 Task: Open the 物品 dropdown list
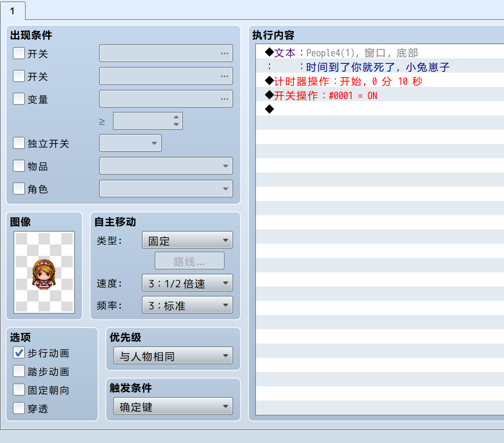166,166
